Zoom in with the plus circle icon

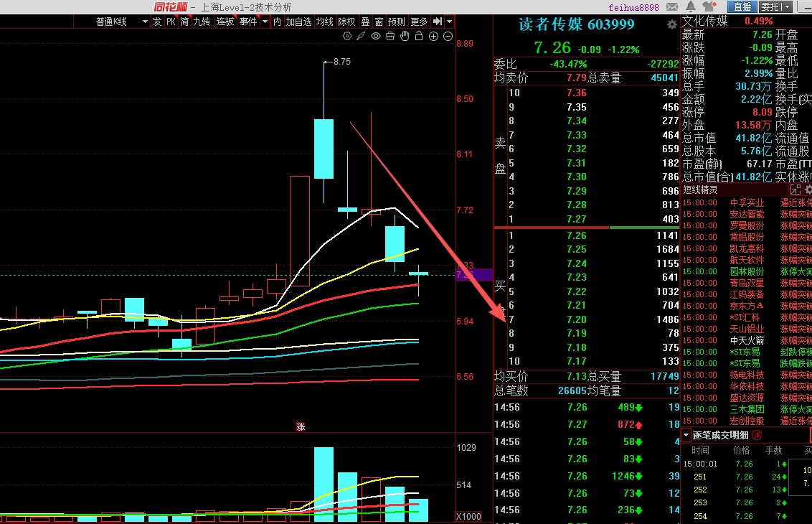click(433, 37)
